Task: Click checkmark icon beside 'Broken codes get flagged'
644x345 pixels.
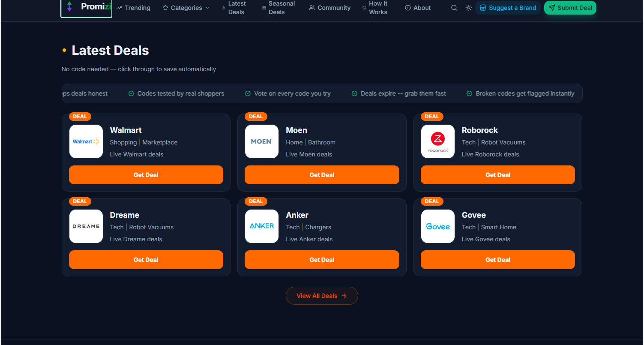Action: point(469,93)
